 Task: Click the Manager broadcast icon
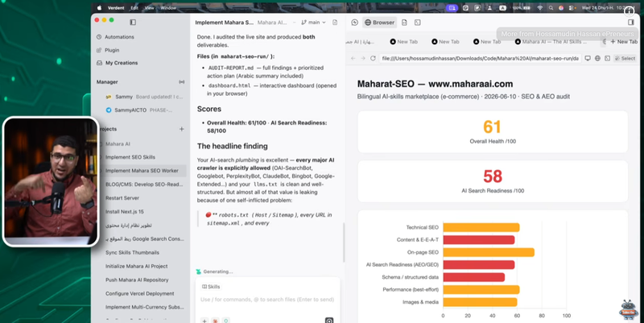click(x=182, y=82)
